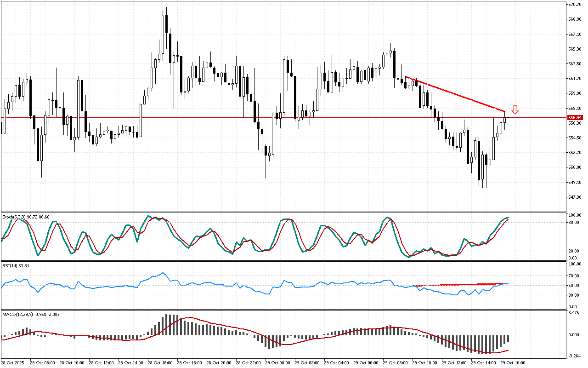Click the 30.00 level on RSI scale
This screenshot has height=368, width=588.
click(574, 295)
